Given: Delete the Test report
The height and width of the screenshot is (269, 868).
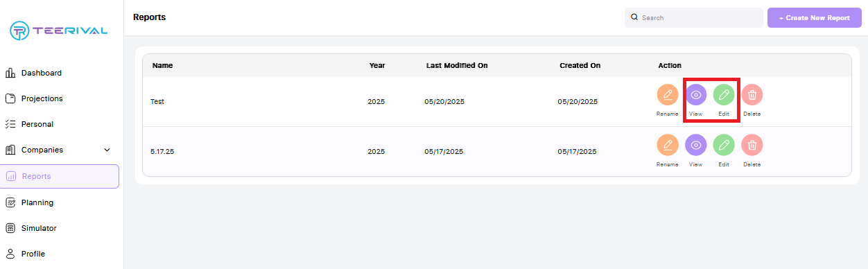Looking at the screenshot, I should (x=752, y=94).
